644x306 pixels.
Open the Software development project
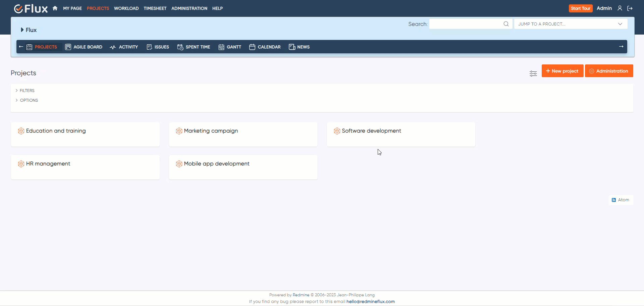point(371,131)
